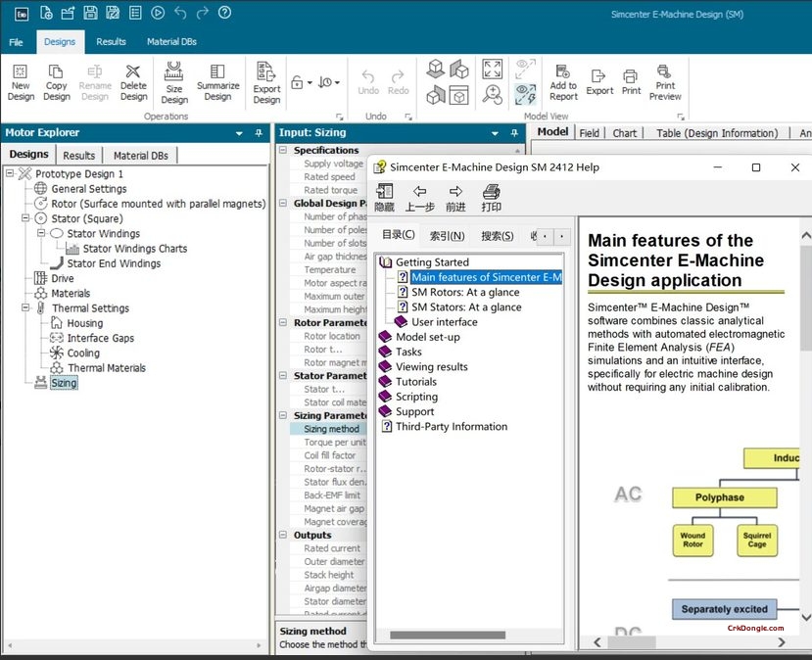Collapse the Sizing Parameters section

(283, 415)
